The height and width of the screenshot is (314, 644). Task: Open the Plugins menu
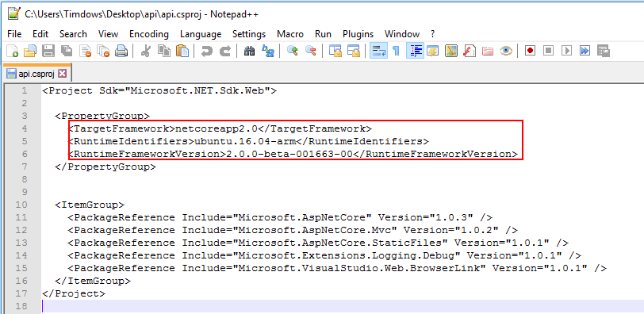click(358, 34)
